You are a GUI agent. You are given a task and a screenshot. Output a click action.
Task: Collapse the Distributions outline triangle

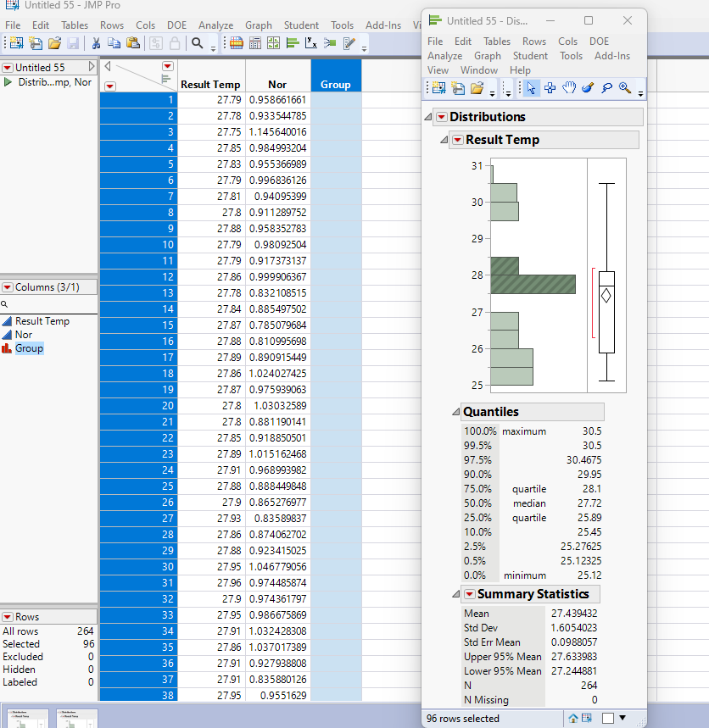coord(428,117)
